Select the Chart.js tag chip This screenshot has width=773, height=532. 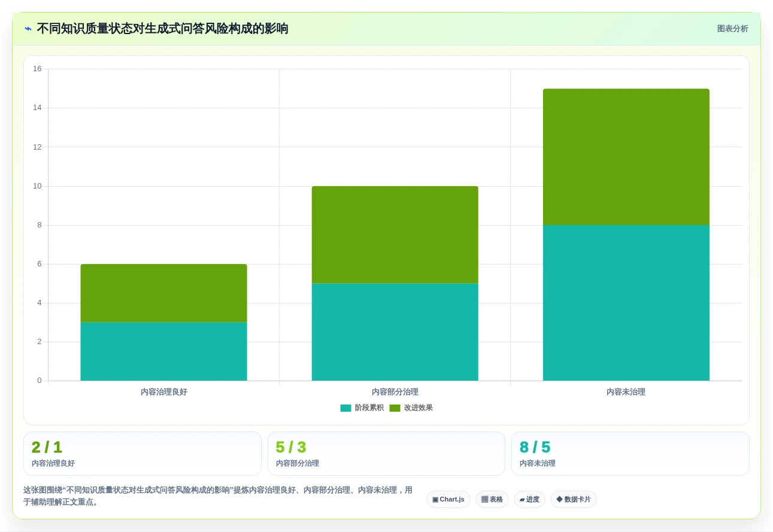coord(448,499)
